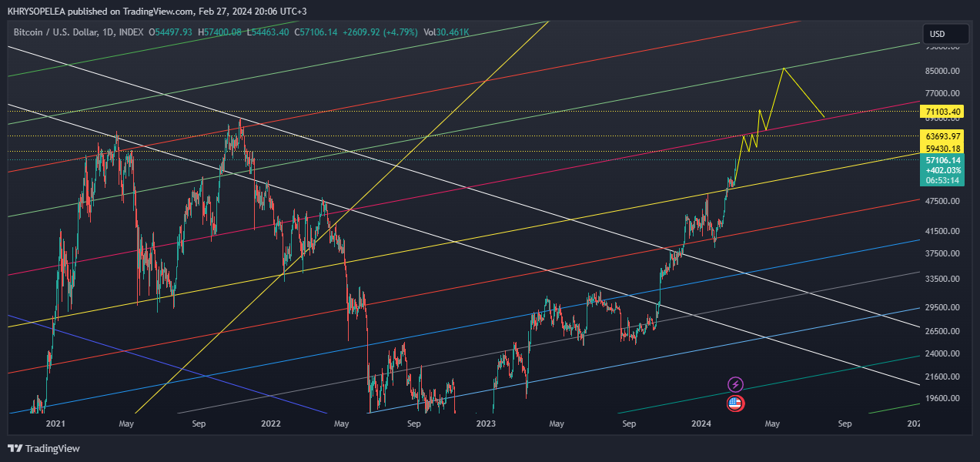
Task: Click the 2021 label on time axis
Action: coord(55,423)
